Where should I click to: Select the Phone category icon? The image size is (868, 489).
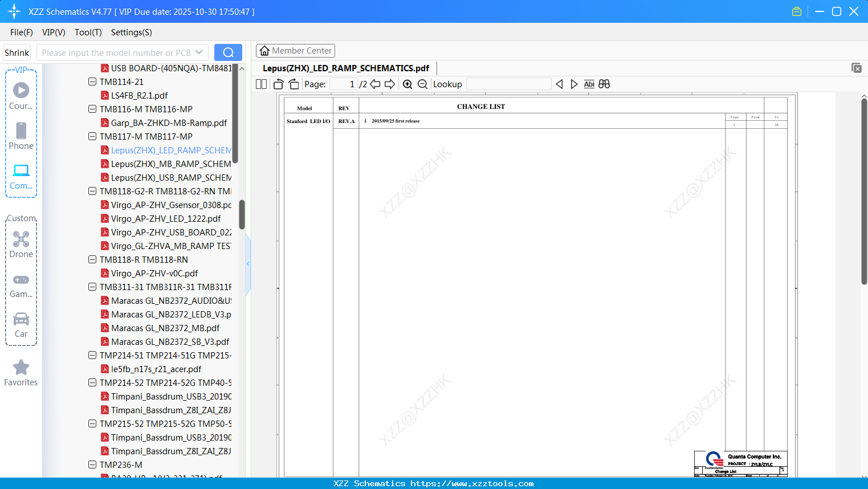[21, 136]
